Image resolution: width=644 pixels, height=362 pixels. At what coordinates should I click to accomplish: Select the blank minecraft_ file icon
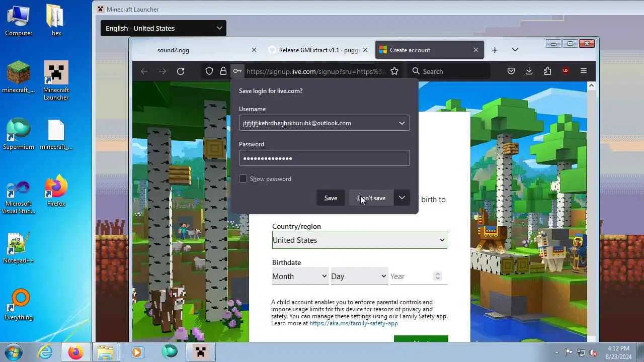tap(56, 134)
